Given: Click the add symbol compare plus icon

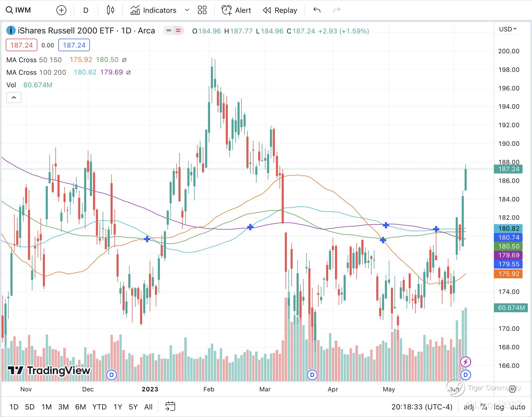Looking at the screenshot, I should click(61, 10).
